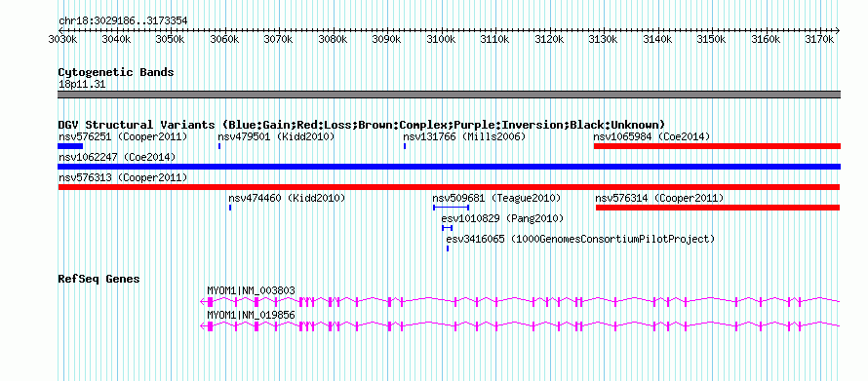Select the nsv576251 (Cooper2011) label

[x=123, y=136]
